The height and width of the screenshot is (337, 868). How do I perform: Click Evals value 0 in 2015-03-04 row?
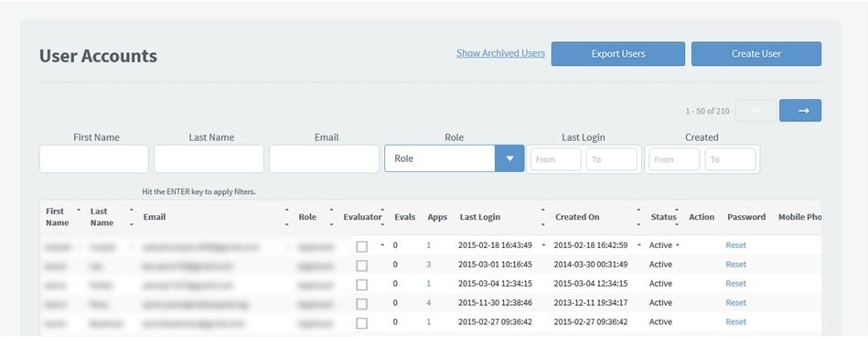coord(395,283)
